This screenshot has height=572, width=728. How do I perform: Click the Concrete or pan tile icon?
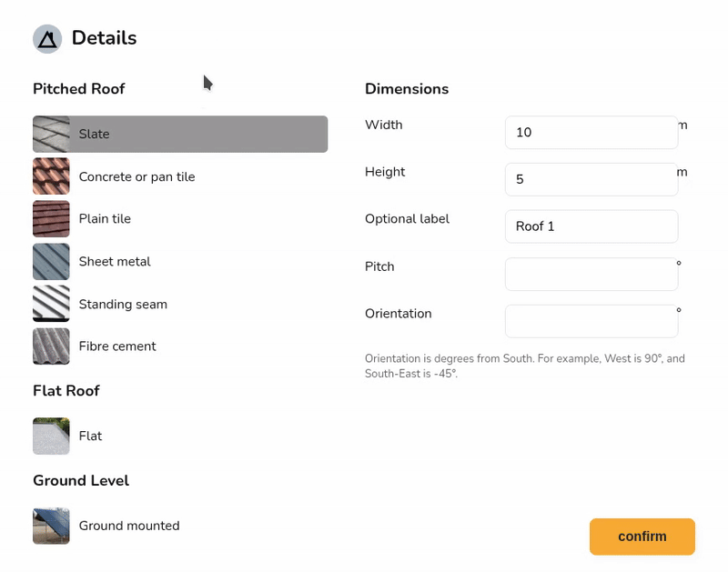[51, 176]
